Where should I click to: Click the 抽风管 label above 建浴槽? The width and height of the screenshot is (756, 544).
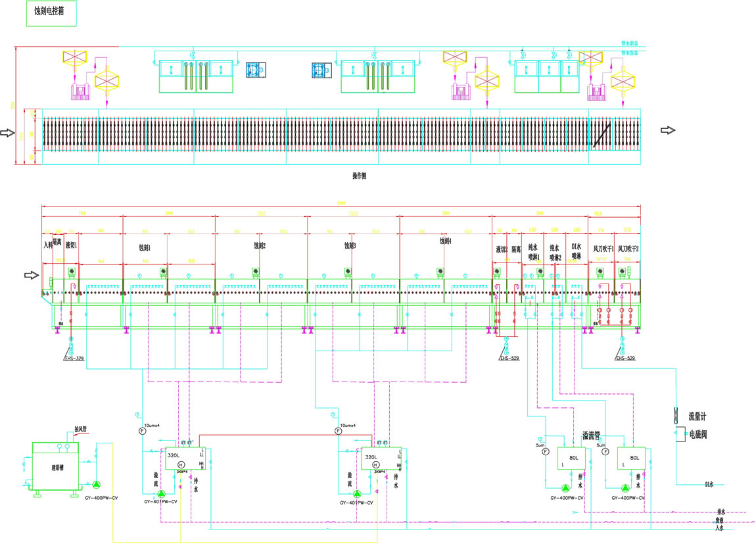(82, 429)
